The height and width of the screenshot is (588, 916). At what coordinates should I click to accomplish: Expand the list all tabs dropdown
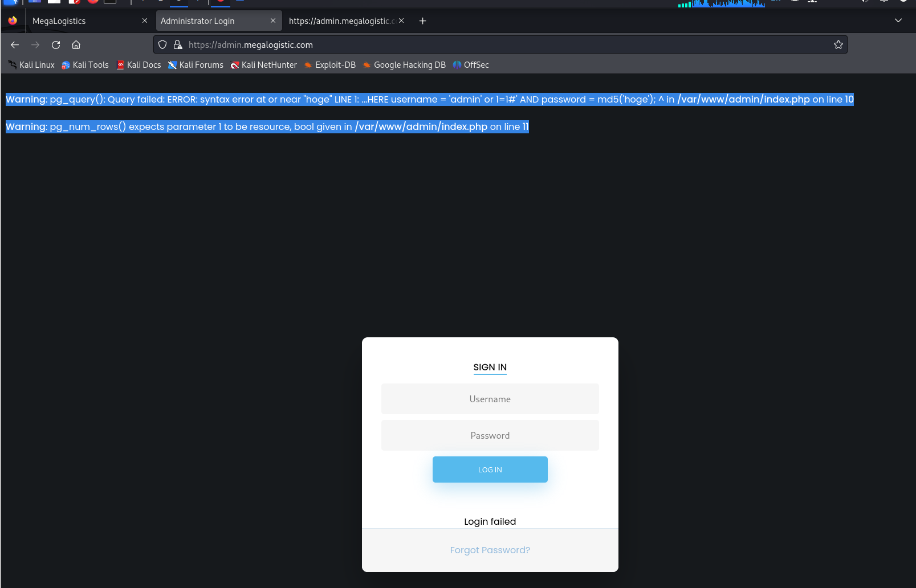(898, 21)
